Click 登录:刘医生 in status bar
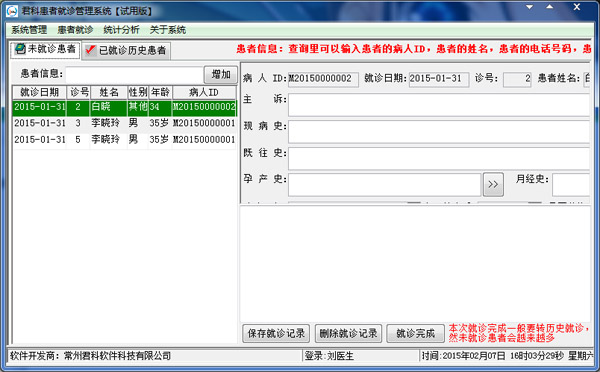600x372 pixels. 329,356
